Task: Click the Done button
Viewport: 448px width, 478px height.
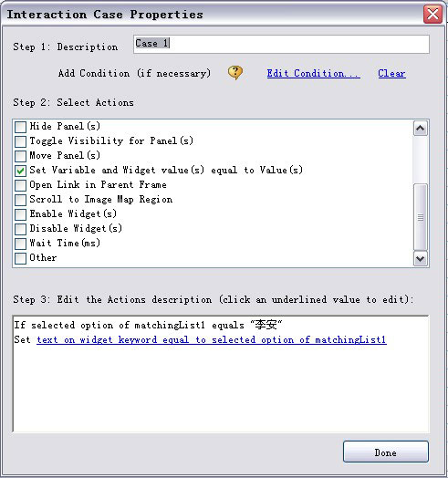Action: 386,452
